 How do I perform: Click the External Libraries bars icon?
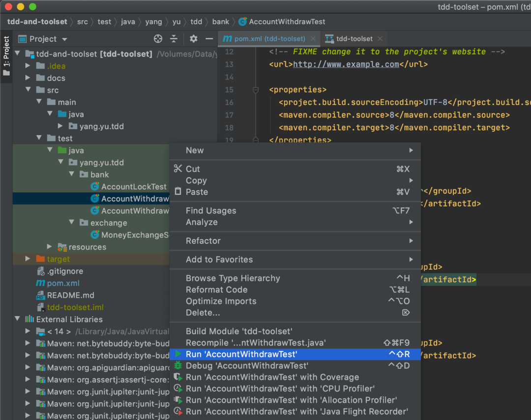[29, 319]
